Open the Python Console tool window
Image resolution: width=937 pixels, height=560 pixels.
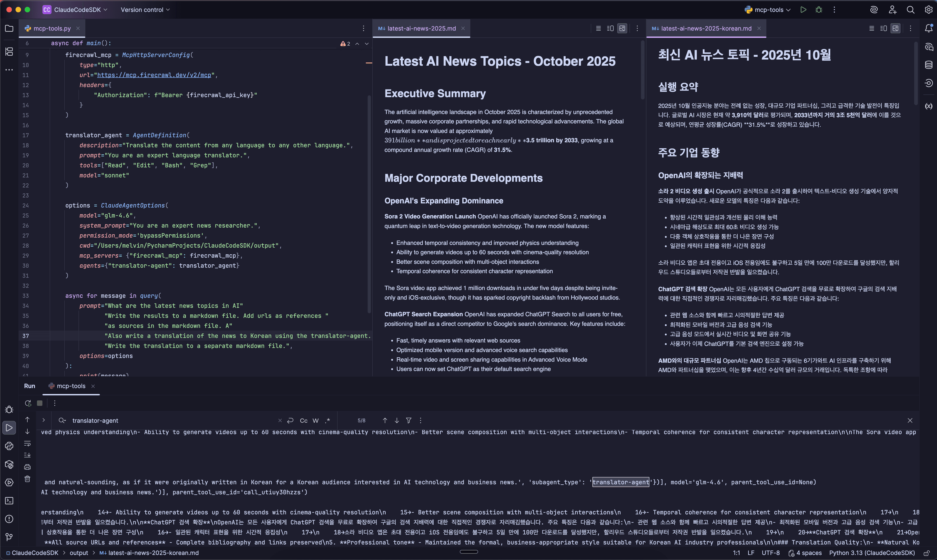click(x=9, y=446)
